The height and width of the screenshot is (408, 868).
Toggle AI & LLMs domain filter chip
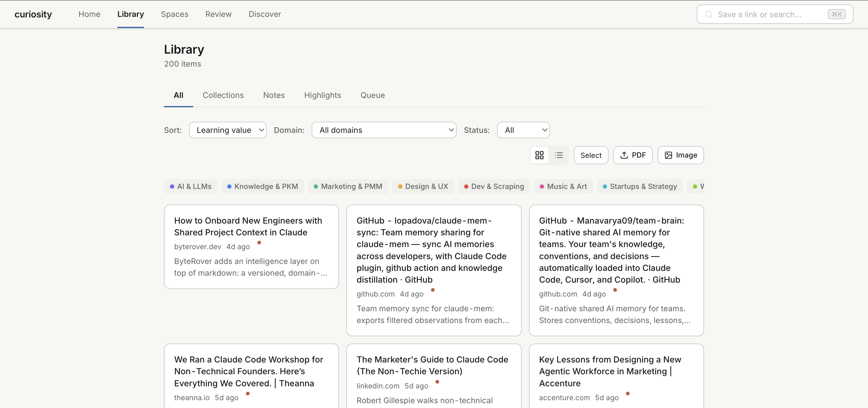[x=191, y=186]
